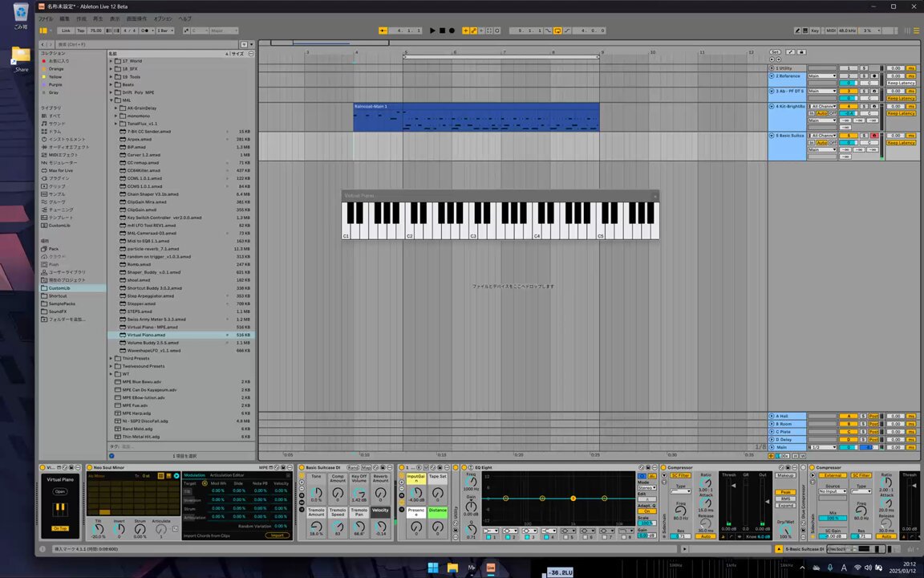Open the SamplePacks place folder
The height and width of the screenshot is (578, 924).
click(62, 303)
